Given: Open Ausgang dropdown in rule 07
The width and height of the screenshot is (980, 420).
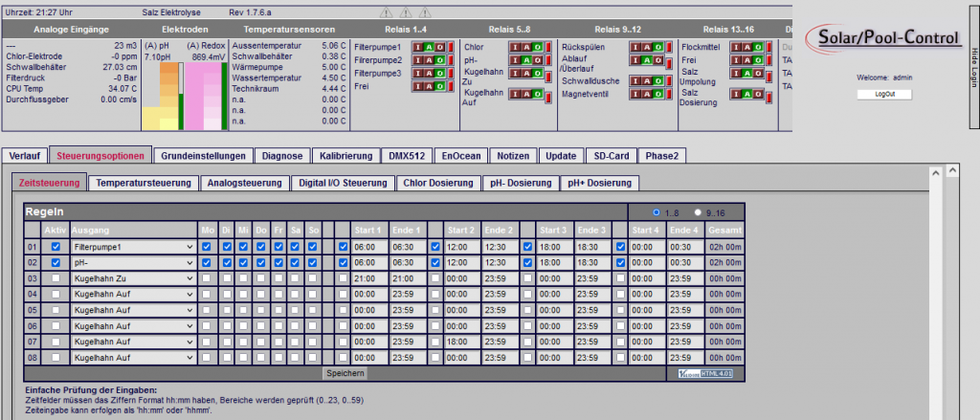Looking at the screenshot, I should [x=133, y=342].
